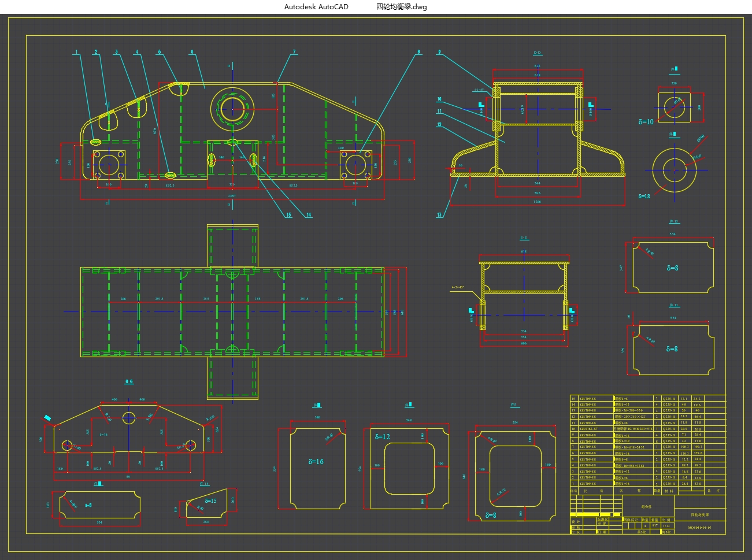
Task: Select the δ=18 thickness annotation
Action: pyautogui.click(x=644, y=196)
